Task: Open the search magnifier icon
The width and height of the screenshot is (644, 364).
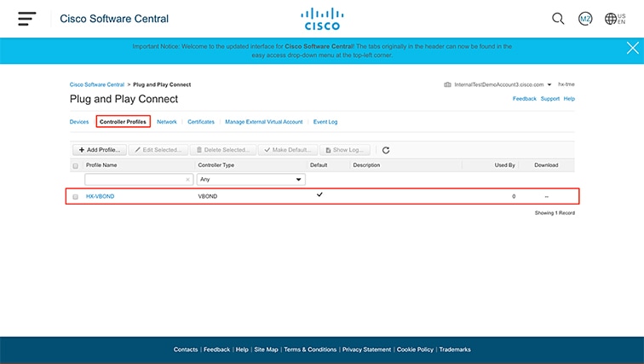Action: click(x=558, y=19)
